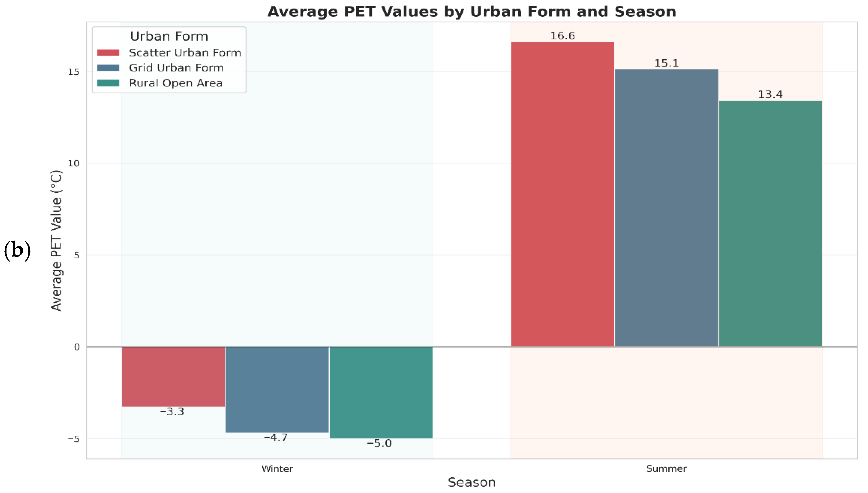The image size is (868, 493).
Task: Click the Rural Open Area green legend swatch
Action: (x=108, y=83)
